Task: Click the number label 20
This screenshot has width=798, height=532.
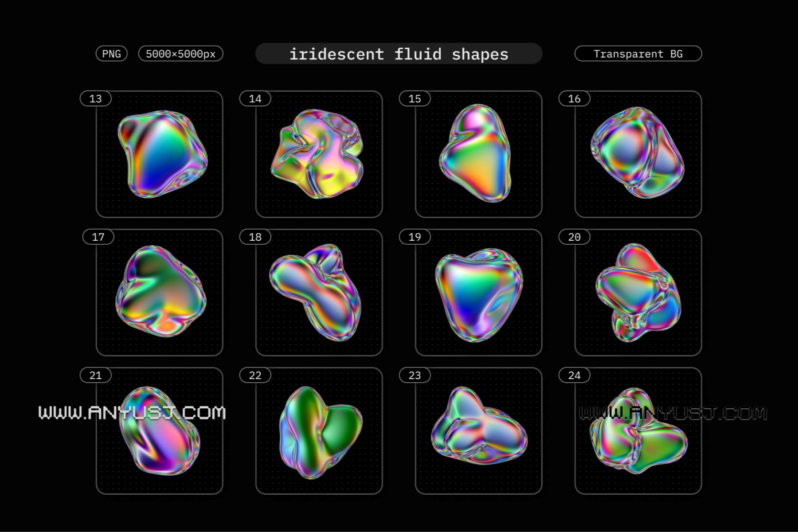Action: 575,237
